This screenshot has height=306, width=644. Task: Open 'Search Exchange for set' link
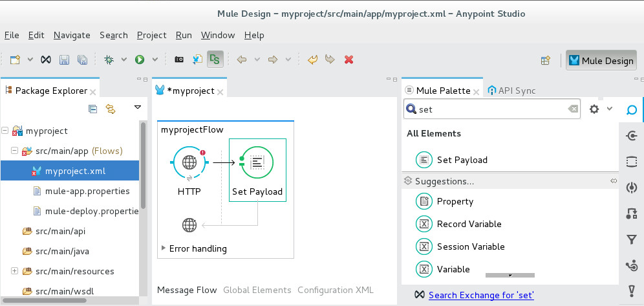481,295
